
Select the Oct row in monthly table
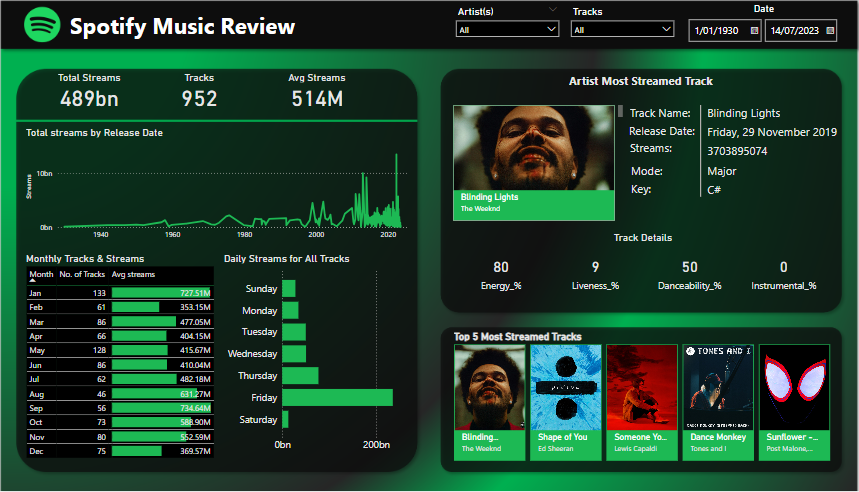[x=120, y=422]
